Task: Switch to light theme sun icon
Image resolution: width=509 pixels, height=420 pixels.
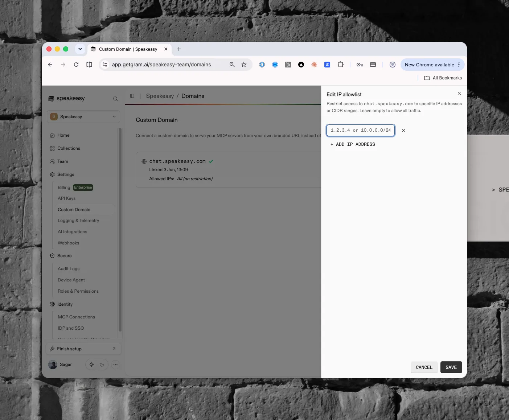Action: pyautogui.click(x=92, y=365)
